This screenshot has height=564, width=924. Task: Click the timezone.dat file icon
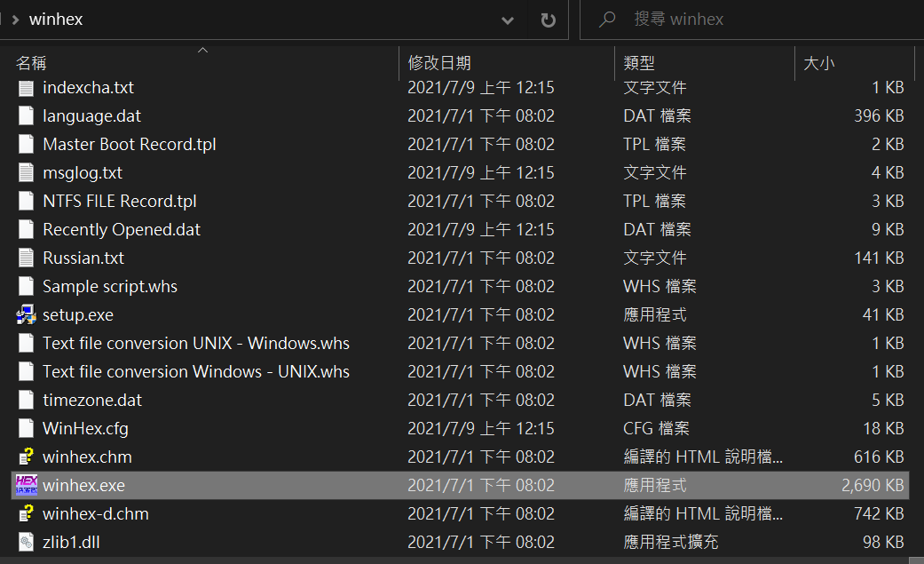[x=26, y=400]
